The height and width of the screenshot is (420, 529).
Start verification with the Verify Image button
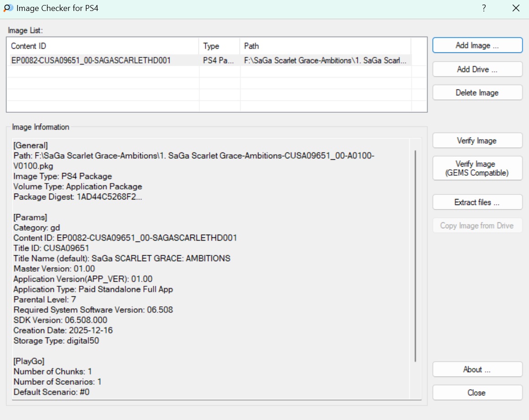coord(477,141)
